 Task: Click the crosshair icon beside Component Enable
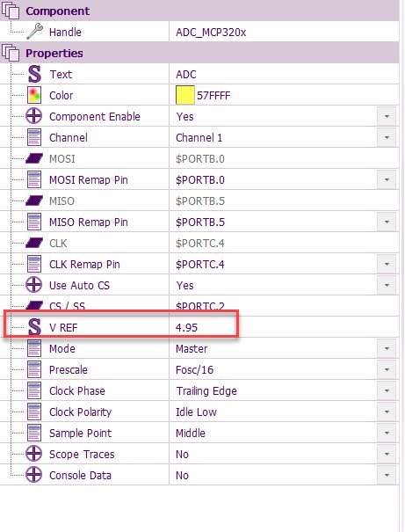34,116
